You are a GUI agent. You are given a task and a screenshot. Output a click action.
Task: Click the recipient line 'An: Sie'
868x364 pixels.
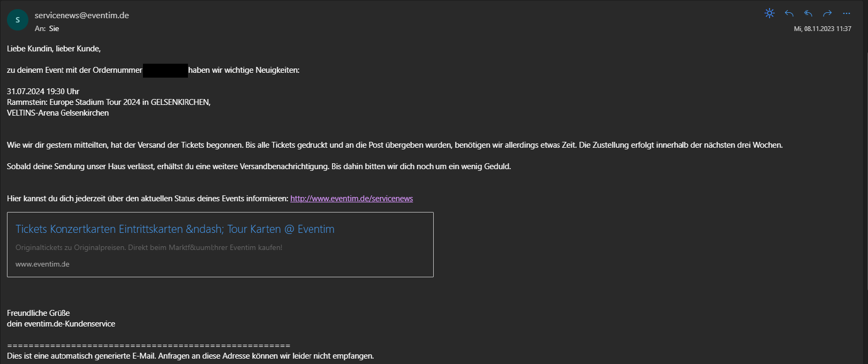(47, 28)
